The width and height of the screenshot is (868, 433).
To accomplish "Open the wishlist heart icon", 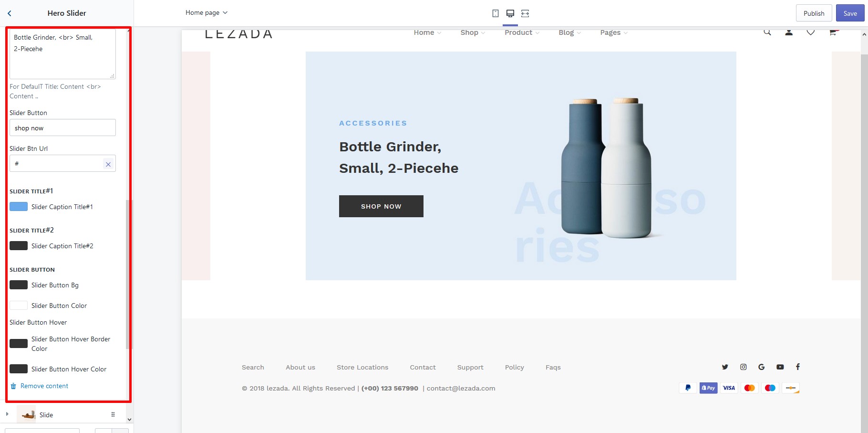I will pos(811,32).
